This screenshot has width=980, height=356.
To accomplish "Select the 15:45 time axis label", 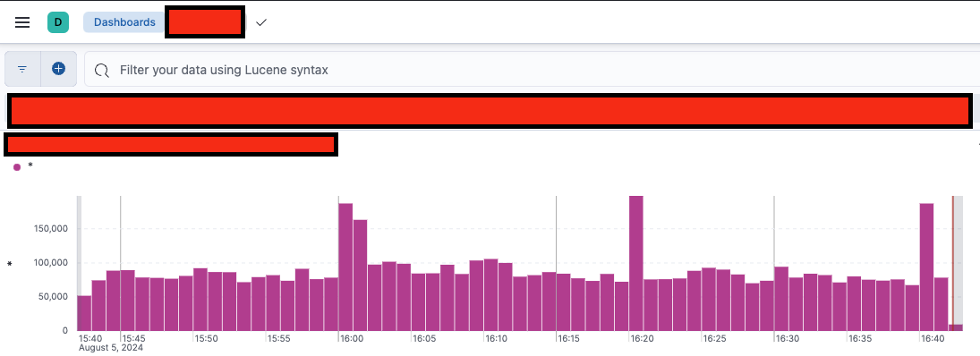I will pyautogui.click(x=133, y=338).
